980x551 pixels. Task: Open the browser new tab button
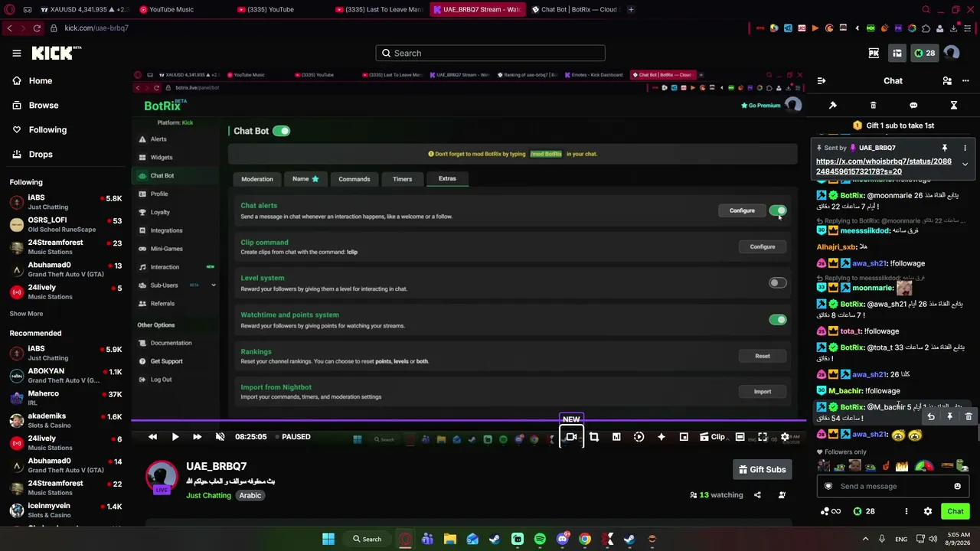click(631, 9)
